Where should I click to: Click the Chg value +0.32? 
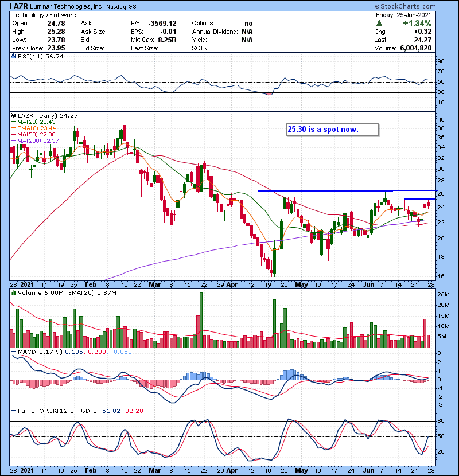[x=422, y=32]
